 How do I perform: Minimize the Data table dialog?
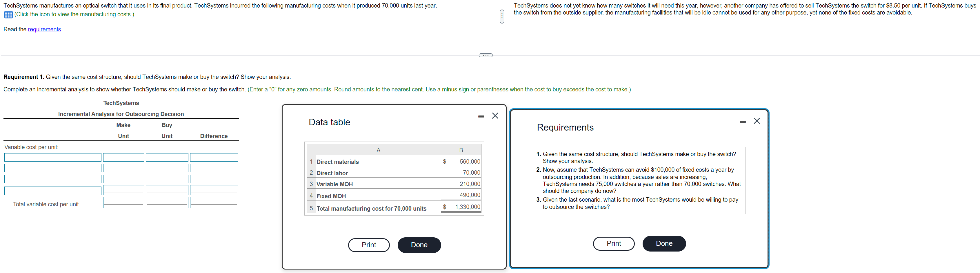(481, 116)
